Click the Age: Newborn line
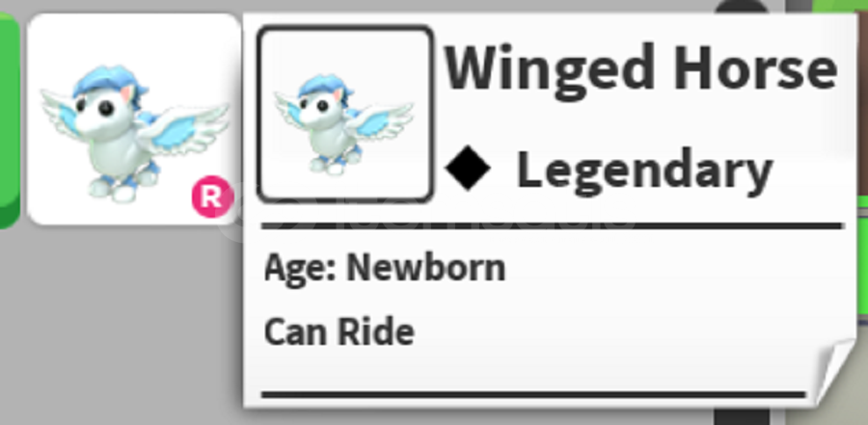The width and height of the screenshot is (868, 425). pos(385,269)
